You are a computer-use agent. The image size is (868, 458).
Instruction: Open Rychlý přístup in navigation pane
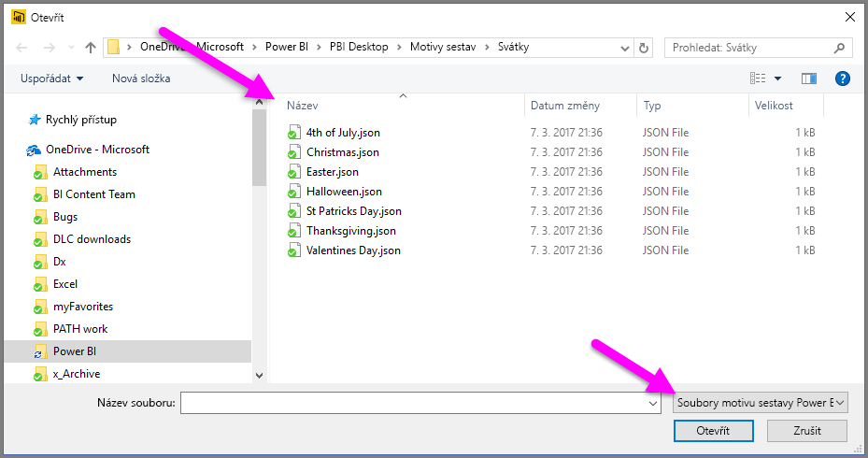click(81, 120)
